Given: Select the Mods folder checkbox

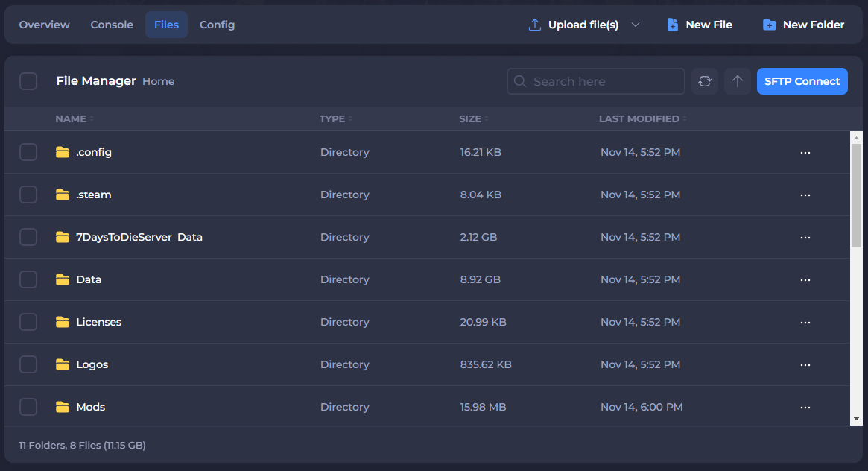Looking at the screenshot, I should [28, 407].
